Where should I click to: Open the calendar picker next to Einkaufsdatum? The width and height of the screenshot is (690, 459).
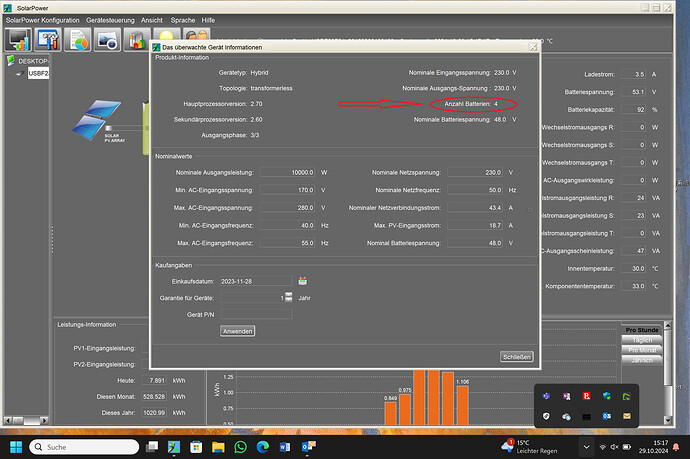[303, 281]
